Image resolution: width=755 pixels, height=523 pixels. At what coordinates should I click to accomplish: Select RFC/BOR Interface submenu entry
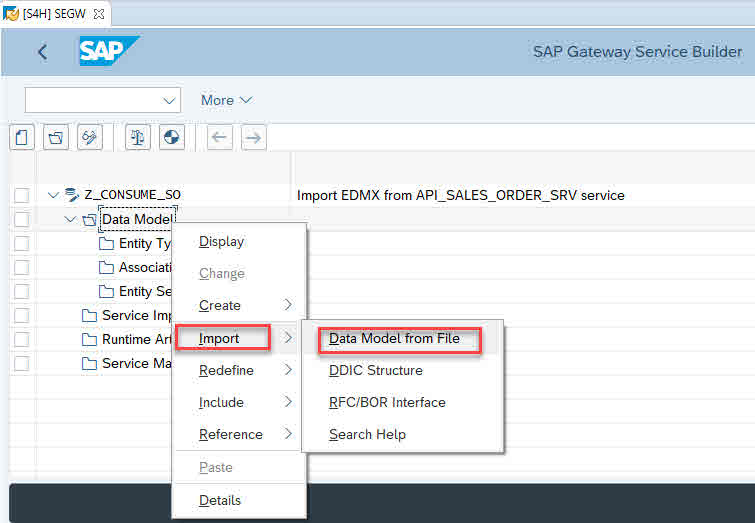[x=402, y=402]
